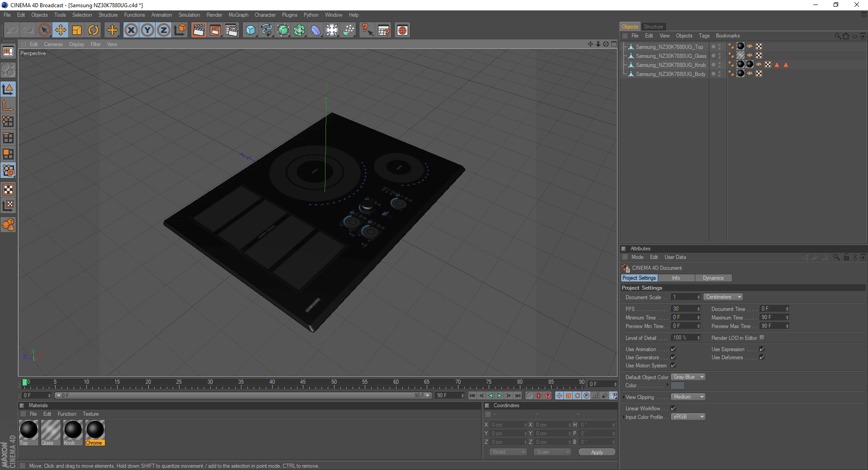Select the Chrome material
868x470 pixels.
click(x=95, y=432)
